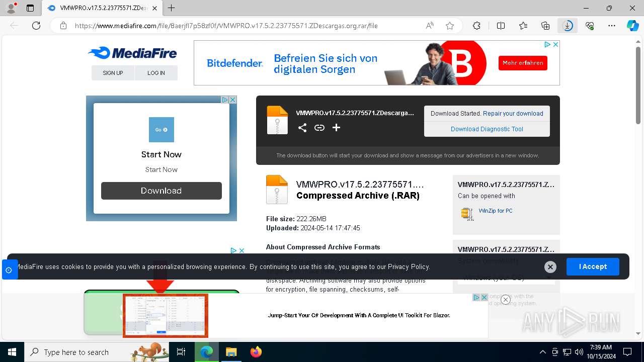The height and width of the screenshot is (362, 644).
Task: Open the volume control in tray
Action: (579, 352)
